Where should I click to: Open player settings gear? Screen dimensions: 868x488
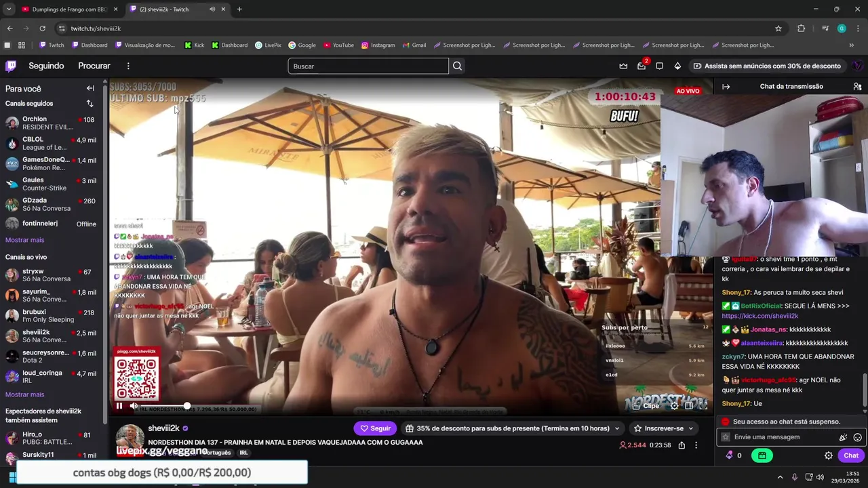[674, 406]
